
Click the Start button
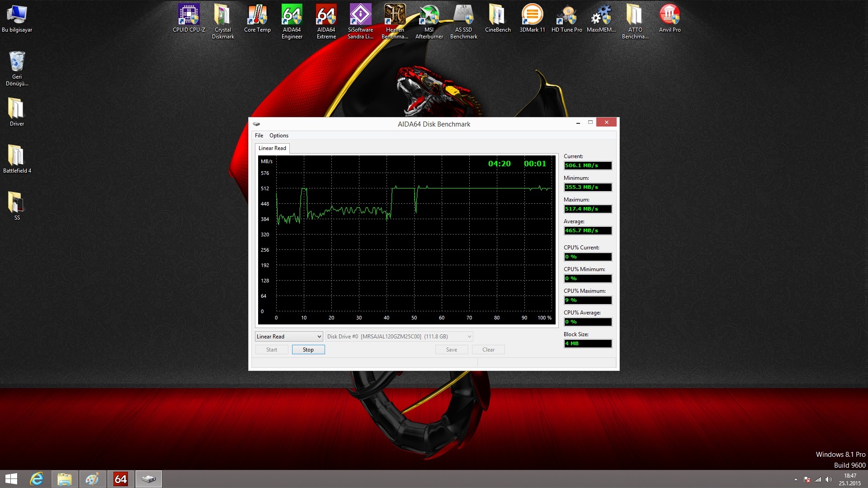click(272, 350)
